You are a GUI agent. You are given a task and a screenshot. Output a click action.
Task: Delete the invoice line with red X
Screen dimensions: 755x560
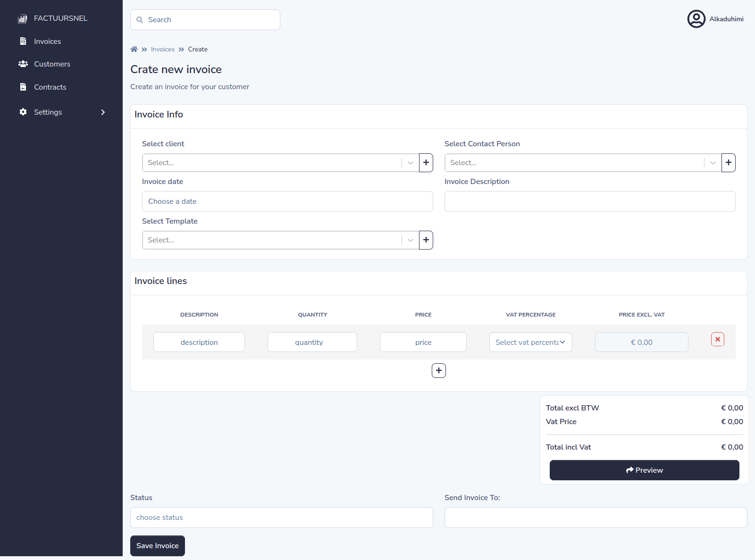[x=717, y=340]
